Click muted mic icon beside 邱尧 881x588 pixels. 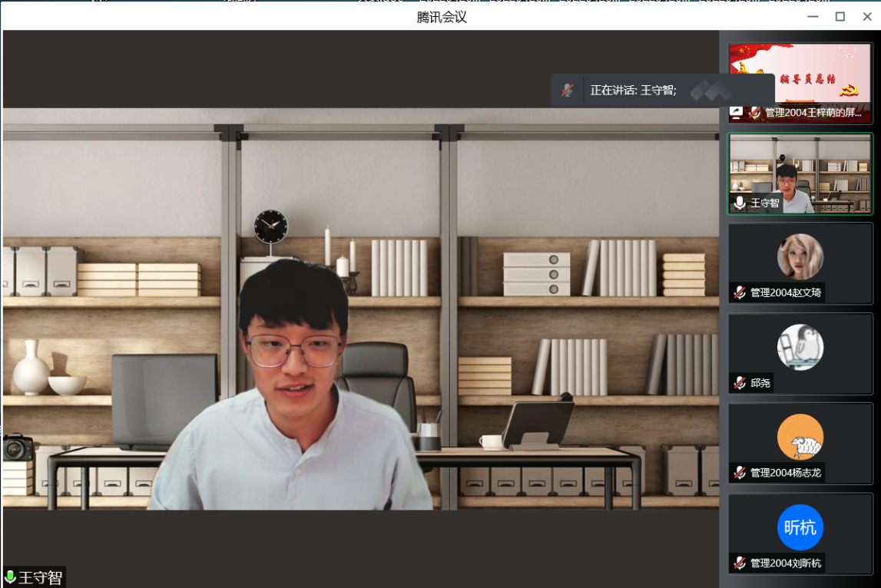pyautogui.click(x=740, y=382)
